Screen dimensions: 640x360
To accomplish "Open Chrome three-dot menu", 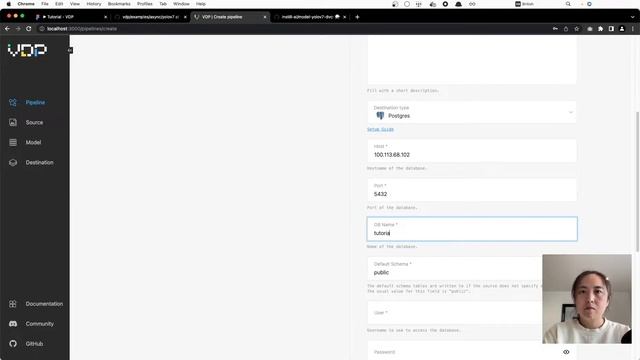I will 633,29.
